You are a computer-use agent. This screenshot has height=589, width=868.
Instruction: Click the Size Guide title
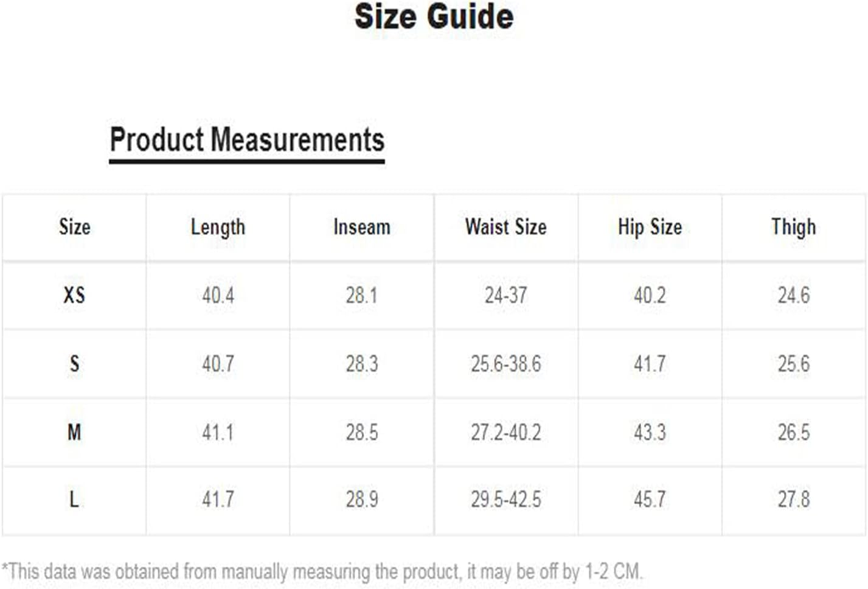coord(434,16)
